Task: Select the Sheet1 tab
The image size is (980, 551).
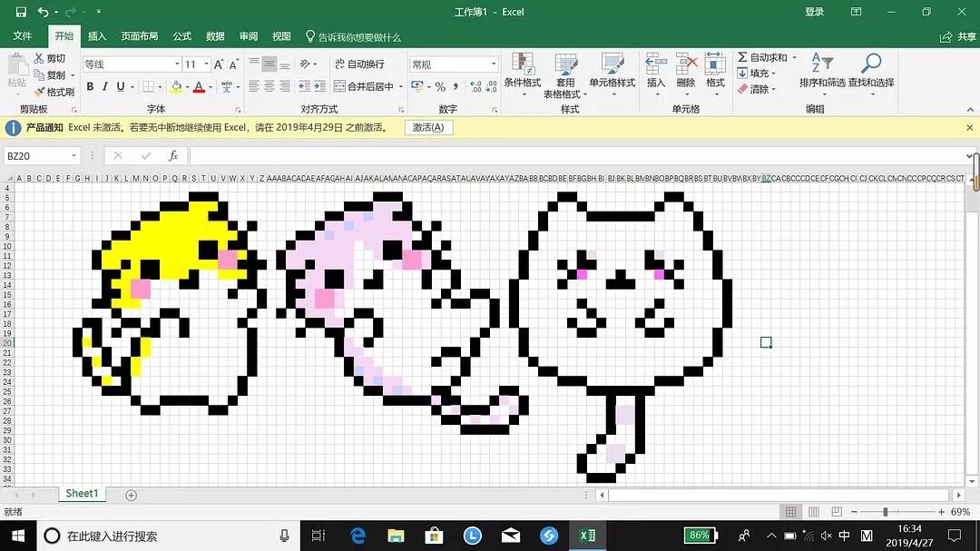Action: click(x=82, y=494)
